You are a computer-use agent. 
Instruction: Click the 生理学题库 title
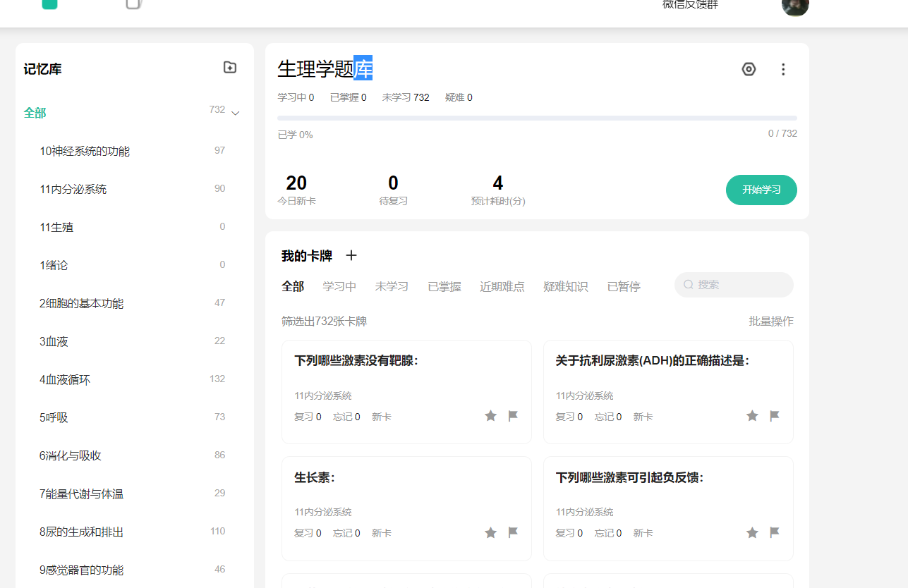pyautogui.click(x=325, y=68)
